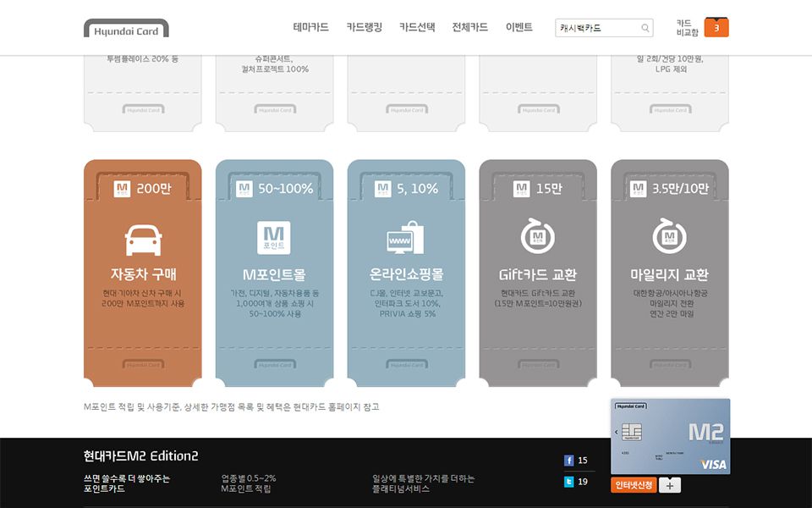Image resolution: width=812 pixels, height=508 pixels.
Task: Click the M포인트몰 icon
Action: coord(274,238)
